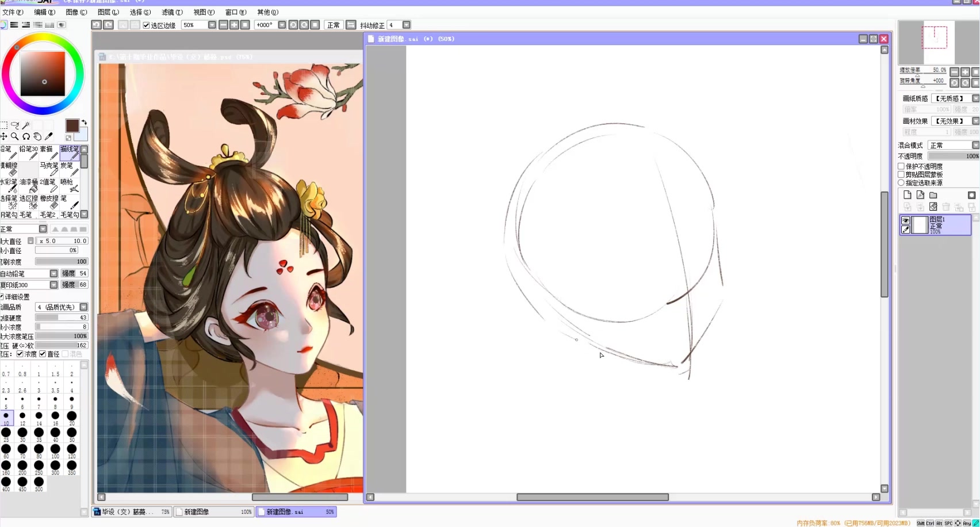980x527 pixels.
Task: Open the 50% zoom dropdown in toolbar
Action: 212,25
